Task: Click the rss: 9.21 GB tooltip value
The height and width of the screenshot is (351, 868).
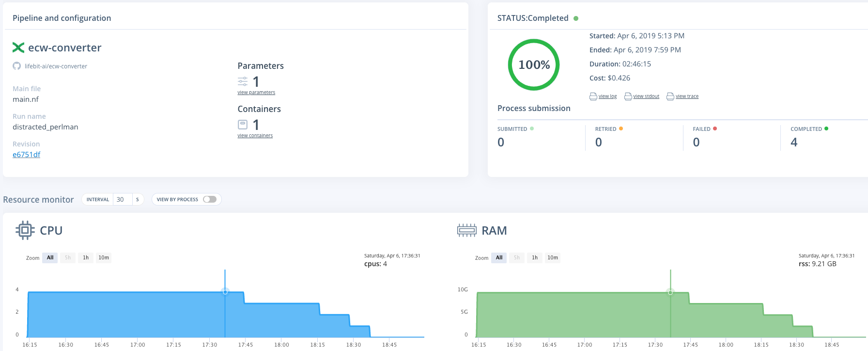Action: click(x=818, y=264)
